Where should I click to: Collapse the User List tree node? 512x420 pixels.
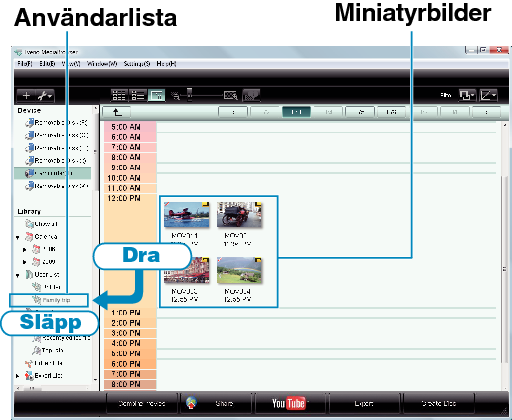click(18, 275)
